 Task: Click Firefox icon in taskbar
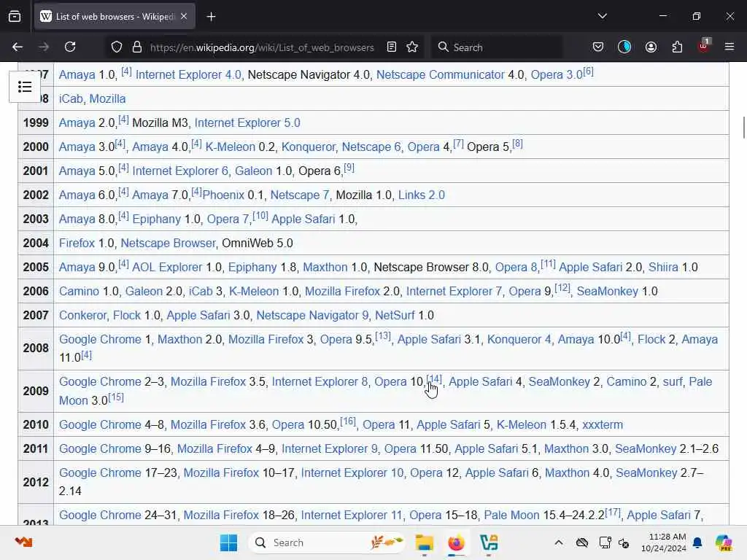(x=456, y=542)
